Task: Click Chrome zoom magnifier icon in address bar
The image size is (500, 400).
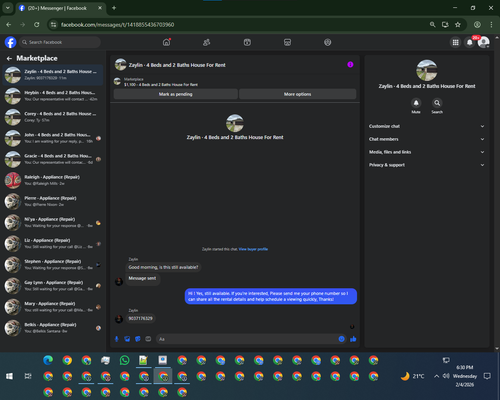Action: pos(432,25)
